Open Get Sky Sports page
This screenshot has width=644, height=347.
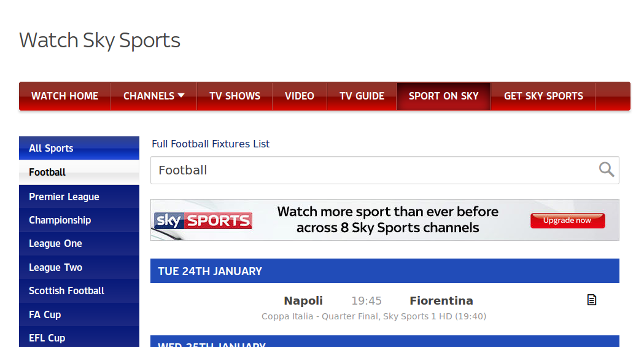pos(543,96)
